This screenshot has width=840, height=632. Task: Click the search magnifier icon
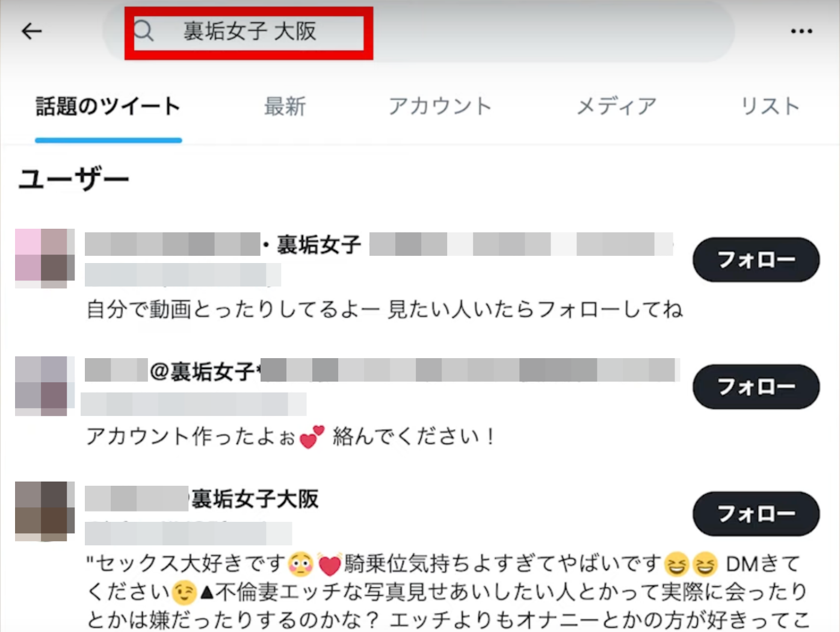143,30
